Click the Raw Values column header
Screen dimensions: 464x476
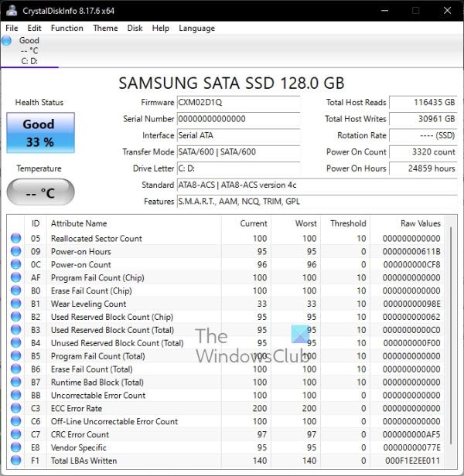click(408, 223)
